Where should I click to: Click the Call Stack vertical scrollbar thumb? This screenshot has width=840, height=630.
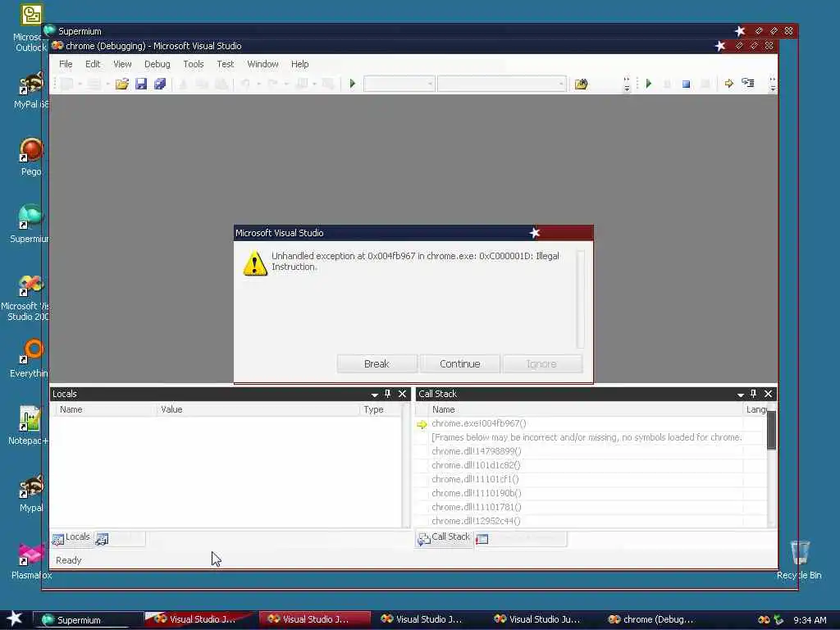771,430
